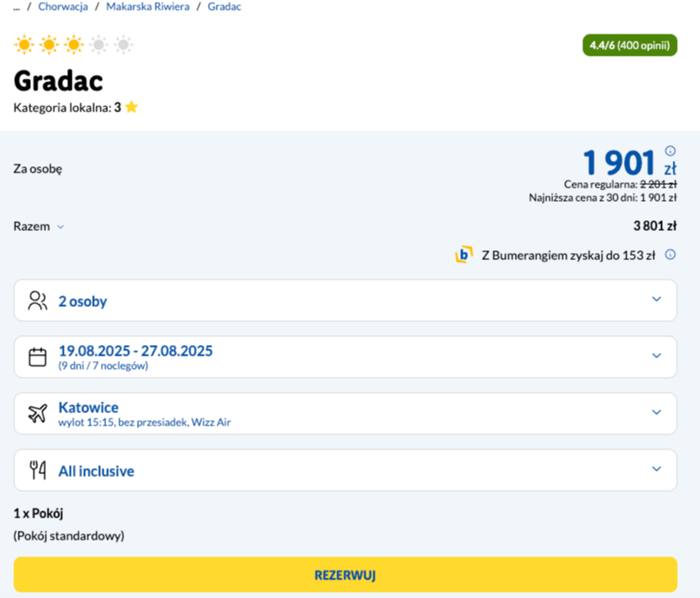The height and width of the screenshot is (598, 700).
Task: Click the chevron in the Katowice field
Action: (657, 412)
